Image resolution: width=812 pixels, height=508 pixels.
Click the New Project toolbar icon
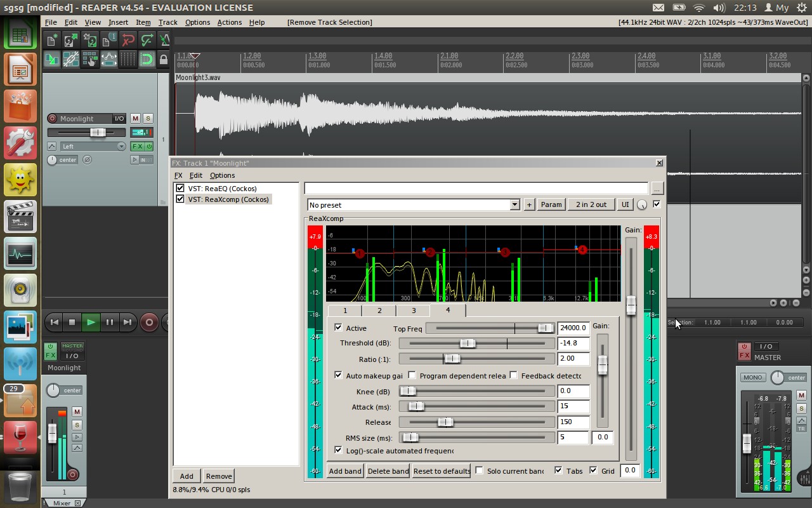(52, 40)
